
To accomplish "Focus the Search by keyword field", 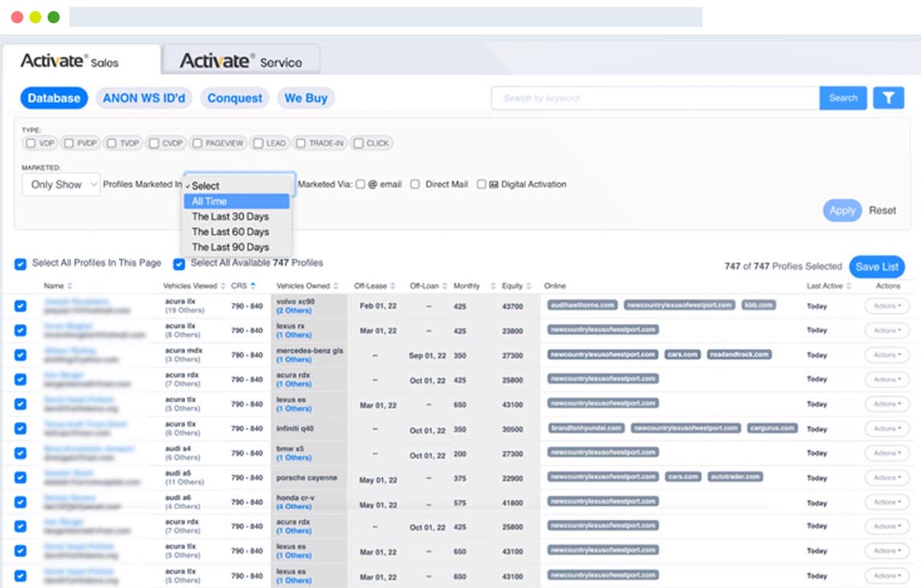I will 655,98.
